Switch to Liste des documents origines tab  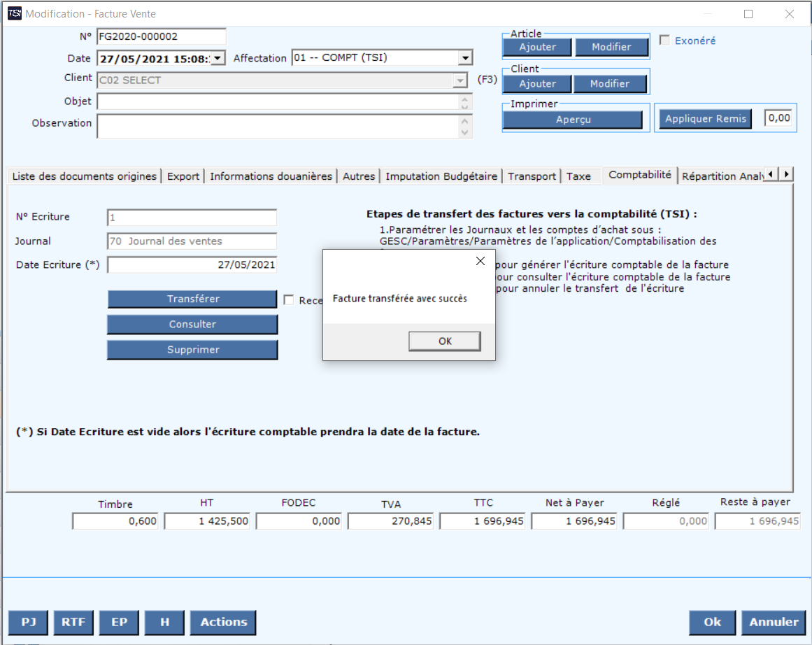click(84, 176)
